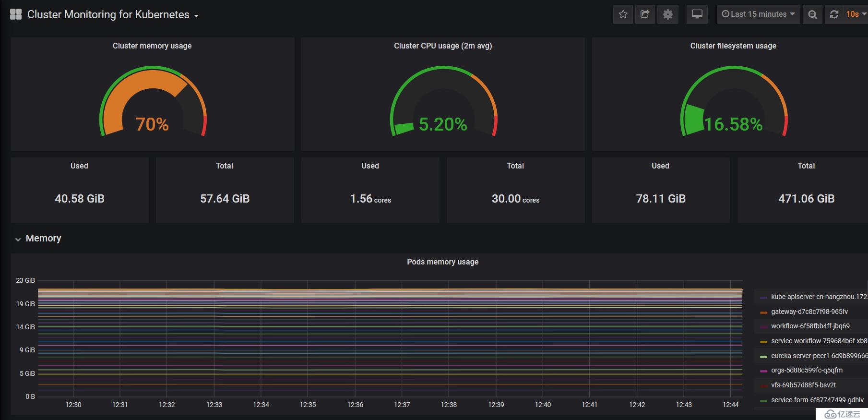Click the 23 GiB y-axis label
Image resolution: width=868 pixels, height=420 pixels.
click(x=25, y=280)
